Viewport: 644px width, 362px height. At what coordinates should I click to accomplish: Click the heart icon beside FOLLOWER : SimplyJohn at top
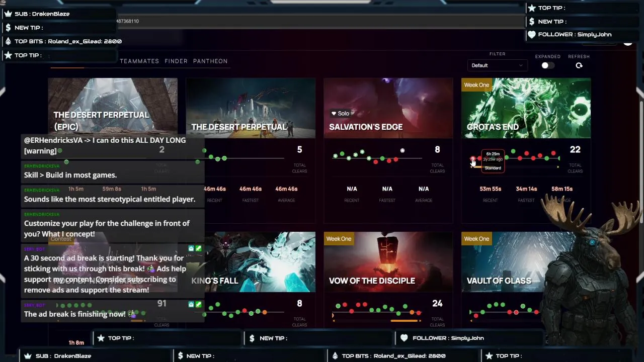[x=532, y=35]
